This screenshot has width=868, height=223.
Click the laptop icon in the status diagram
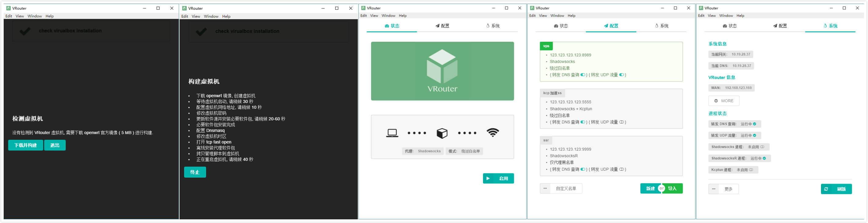392,133
